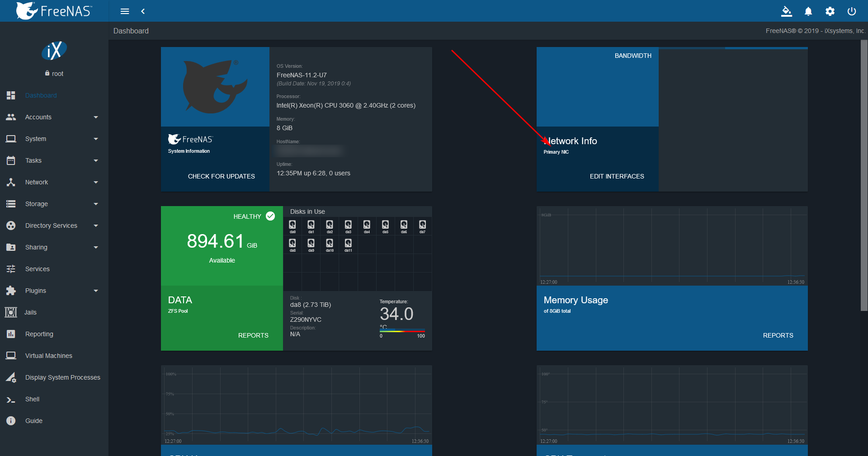Open the Guide menu item
The width and height of the screenshot is (868, 456).
(x=54, y=421)
